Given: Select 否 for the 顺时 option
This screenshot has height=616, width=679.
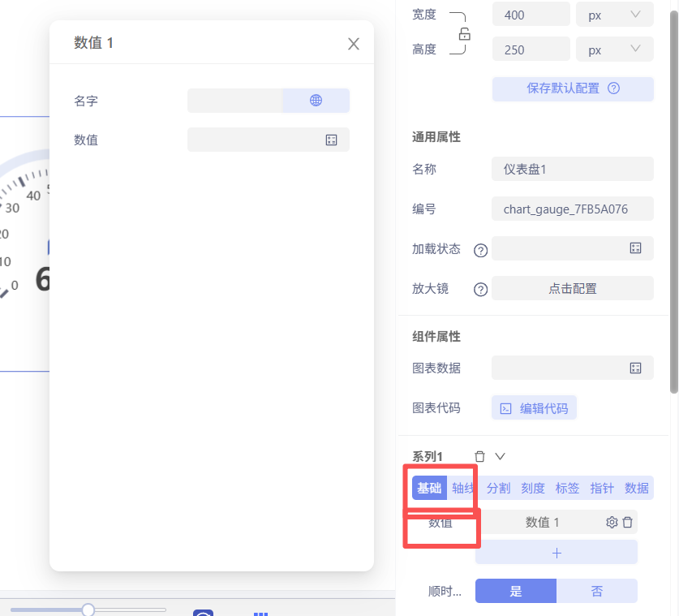Looking at the screenshot, I should click(x=597, y=592).
